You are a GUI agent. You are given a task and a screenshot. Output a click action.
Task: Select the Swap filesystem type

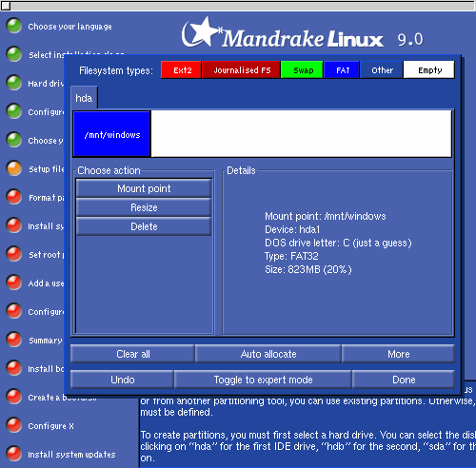(x=302, y=69)
